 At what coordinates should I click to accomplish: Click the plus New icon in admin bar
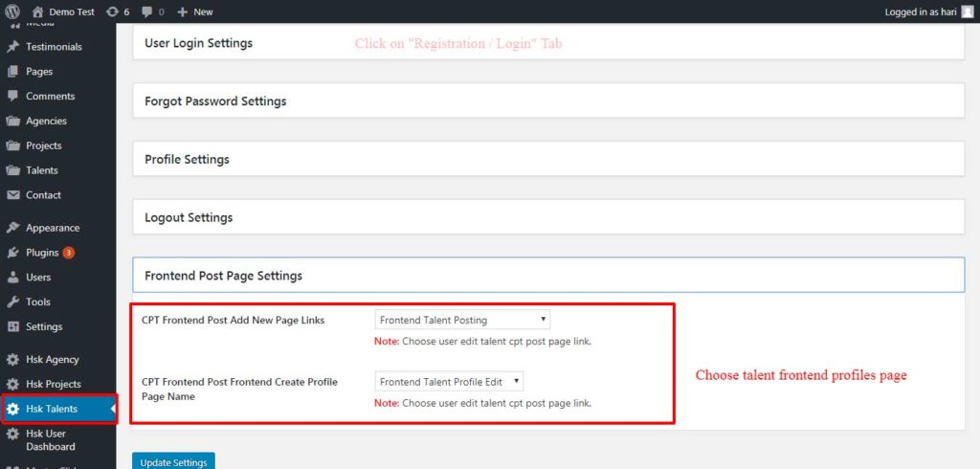183,11
